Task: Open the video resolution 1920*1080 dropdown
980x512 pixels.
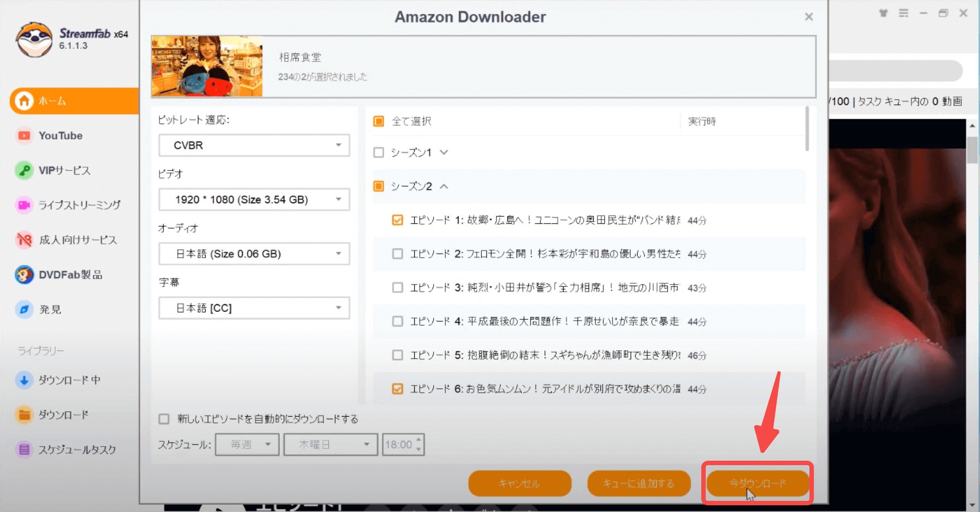Action: [x=254, y=199]
